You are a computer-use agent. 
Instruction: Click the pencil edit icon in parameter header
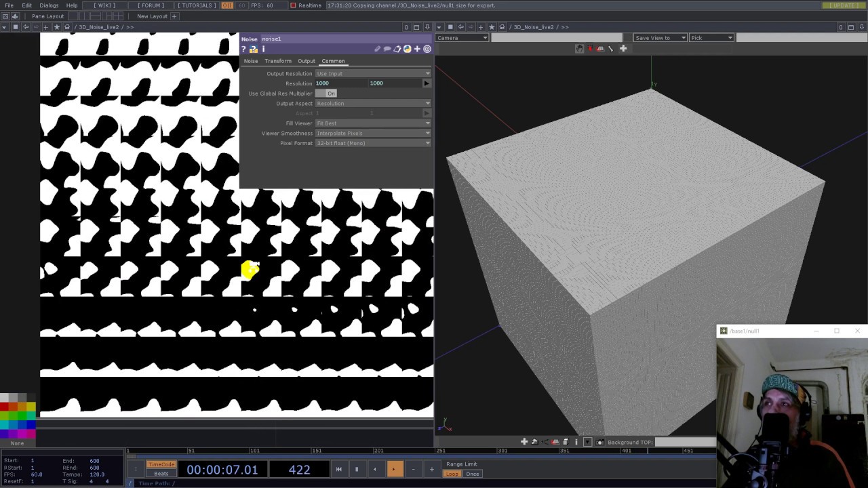coord(378,49)
